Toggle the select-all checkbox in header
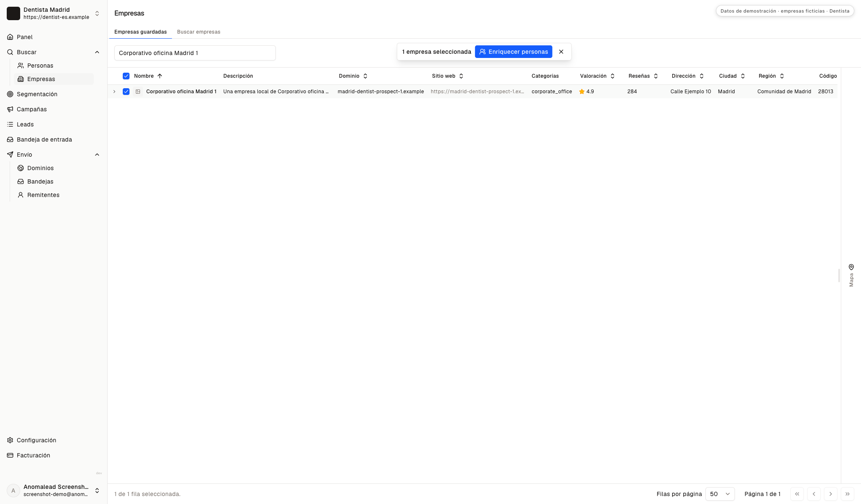The width and height of the screenshot is (861, 504). click(x=126, y=76)
